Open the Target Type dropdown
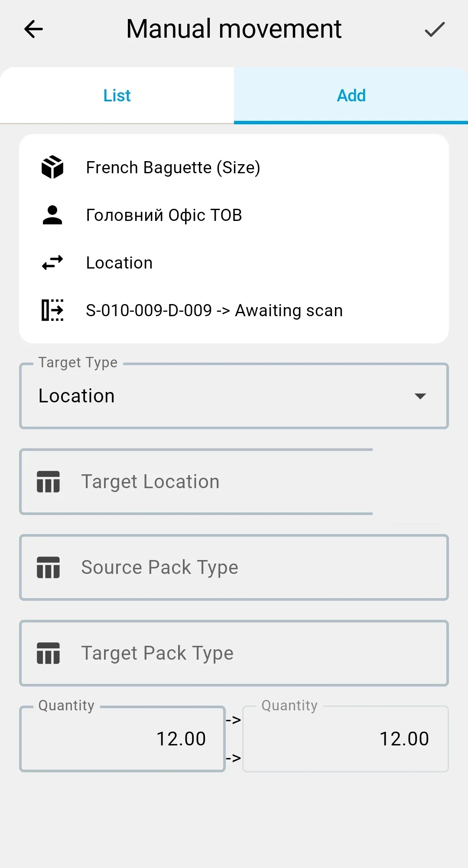468x868 pixels. (234, 396)
